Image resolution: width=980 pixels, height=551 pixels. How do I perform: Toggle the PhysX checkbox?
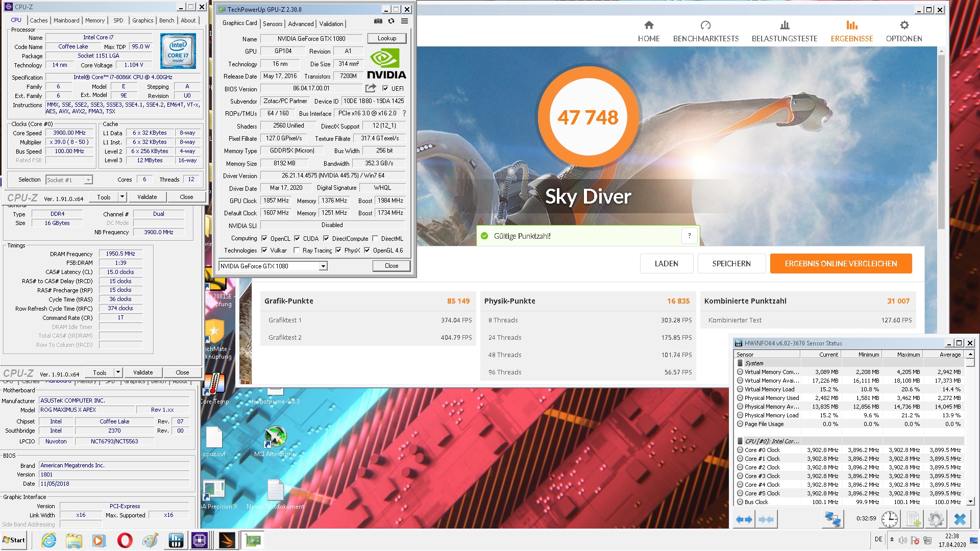pos(338,250)
